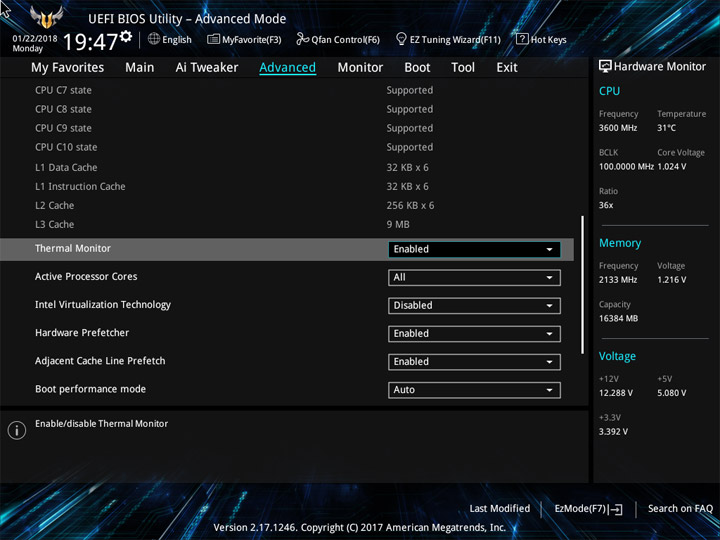Launch EZ Tuning Wizard(F11)

448,39
